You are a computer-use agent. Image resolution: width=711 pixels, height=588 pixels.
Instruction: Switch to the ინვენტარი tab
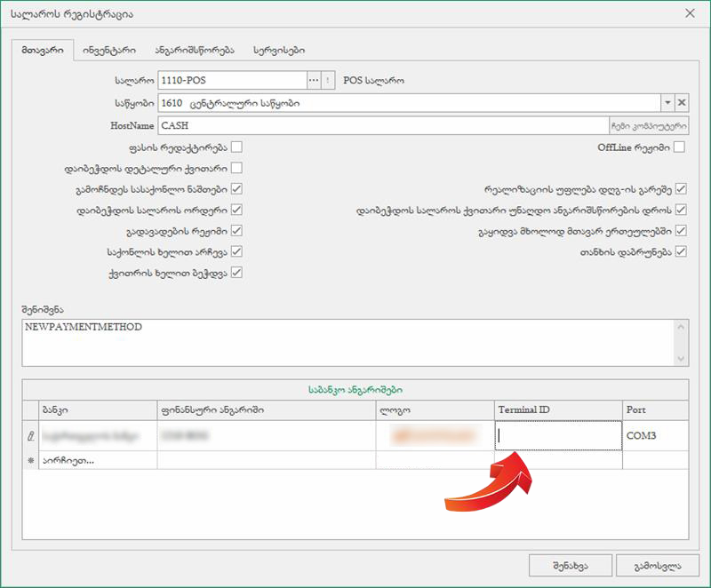click(x=109, y=51)
